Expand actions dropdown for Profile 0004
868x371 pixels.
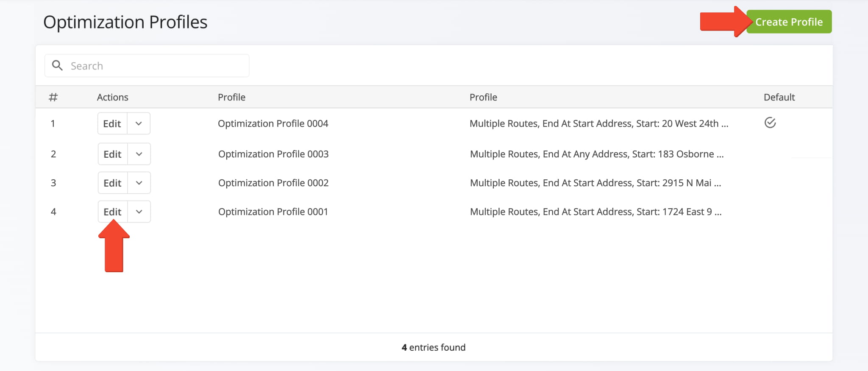[139, 124]
